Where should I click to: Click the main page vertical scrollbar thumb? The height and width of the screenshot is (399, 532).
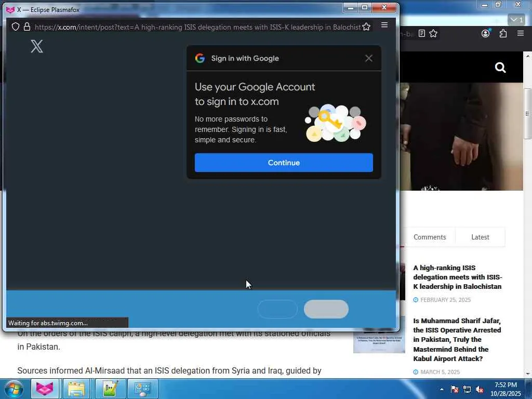pos(527,114)
